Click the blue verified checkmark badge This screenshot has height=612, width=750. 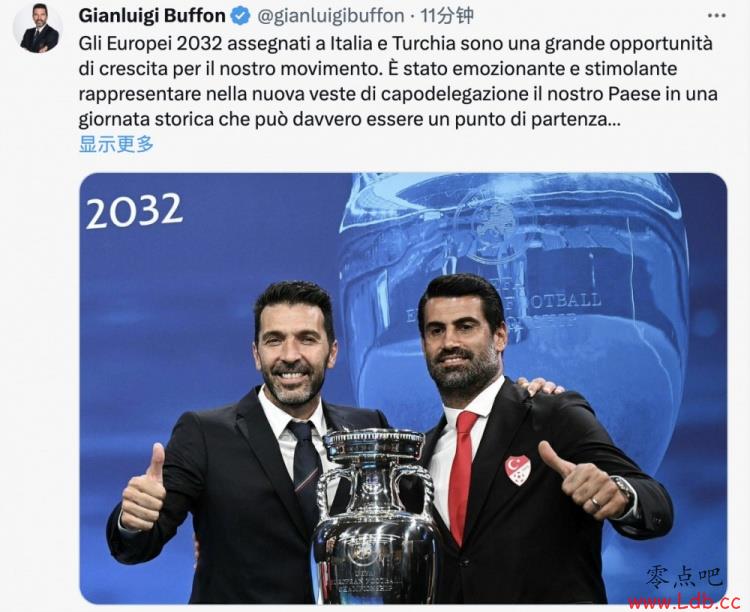[x=241, y=16]
